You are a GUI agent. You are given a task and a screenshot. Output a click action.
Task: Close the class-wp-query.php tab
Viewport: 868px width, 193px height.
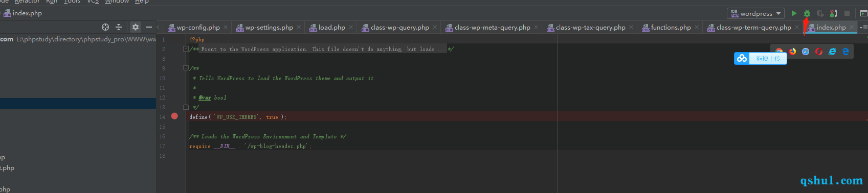[x=435, y=28]
